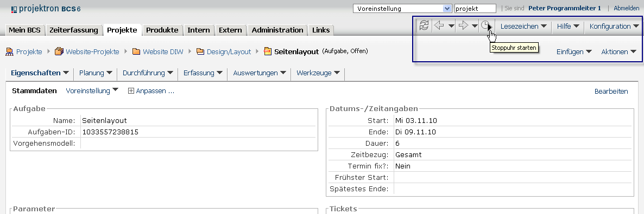
Task: Open the Lesezeichen menu
Action: tap(523, 26)
